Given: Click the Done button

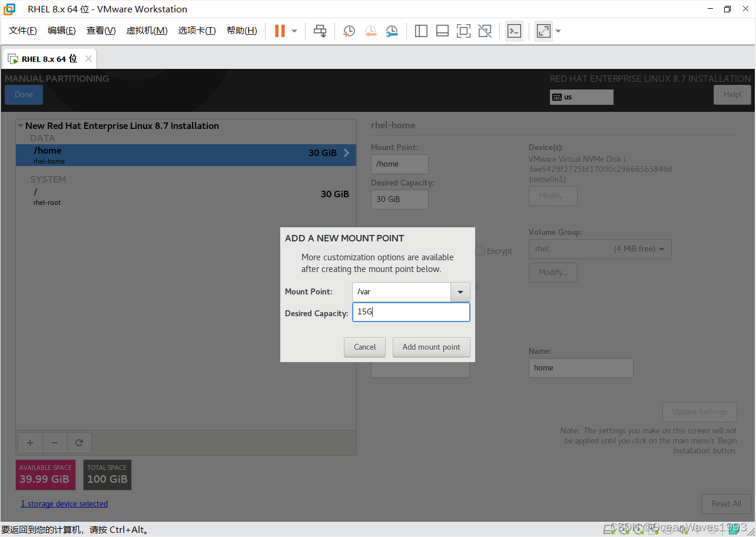Looking at the screenshot, I should 24,95.
